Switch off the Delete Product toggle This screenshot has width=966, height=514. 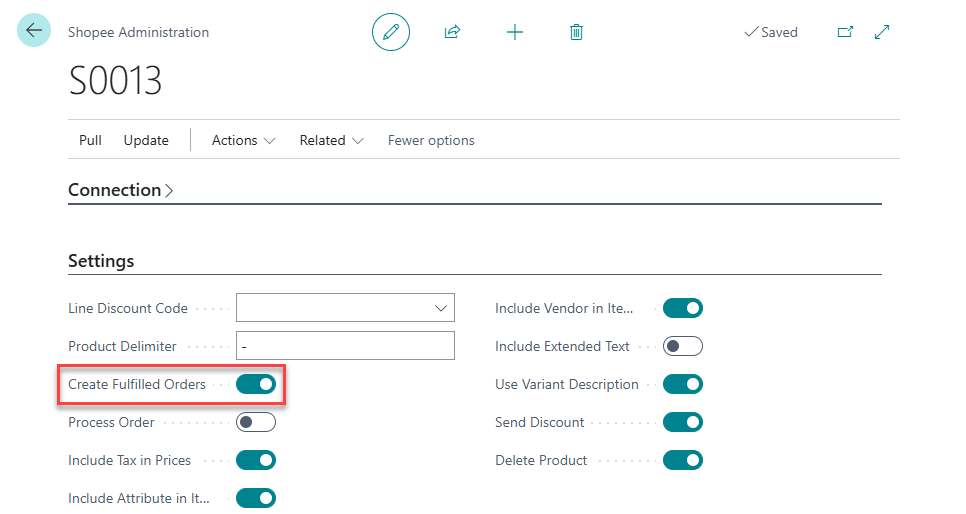coord(683,461)
